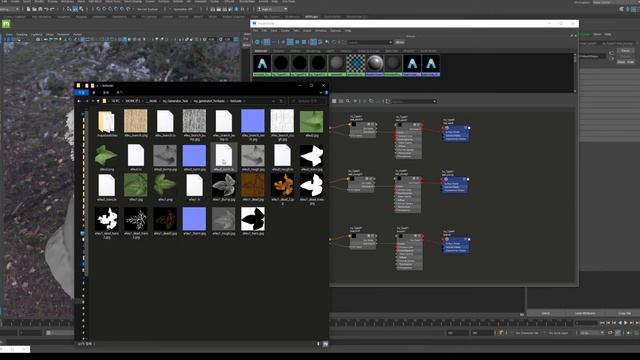The width and height of the screenshot is (640, 360).
Task: Open the playback speed fps dropdown
Action: point(592,333)
